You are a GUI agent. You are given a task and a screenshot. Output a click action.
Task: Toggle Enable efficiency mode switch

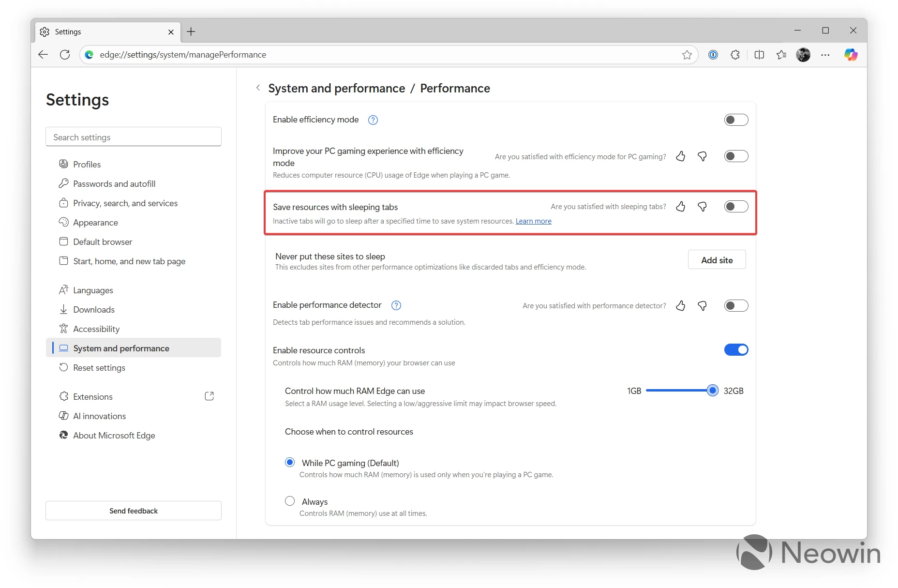click(736, 120)
